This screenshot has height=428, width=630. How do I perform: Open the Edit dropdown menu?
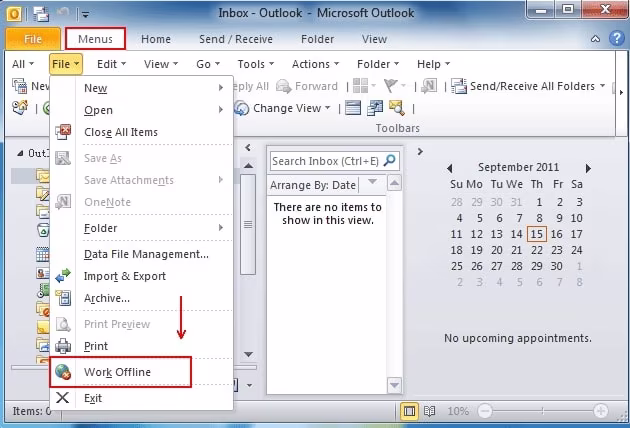[x=111, y=64]
